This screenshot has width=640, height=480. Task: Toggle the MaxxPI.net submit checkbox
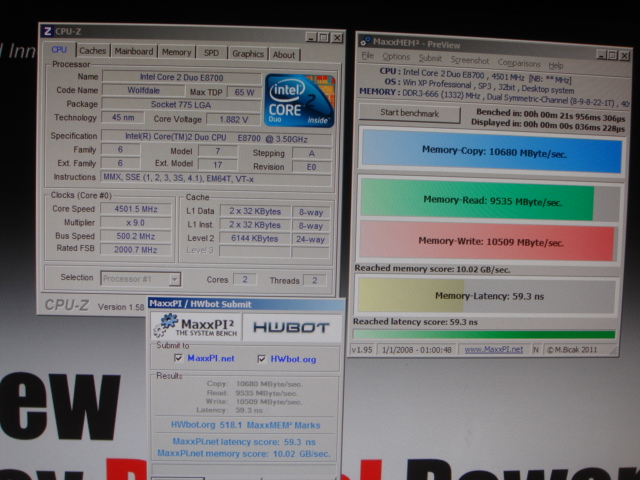178,358
